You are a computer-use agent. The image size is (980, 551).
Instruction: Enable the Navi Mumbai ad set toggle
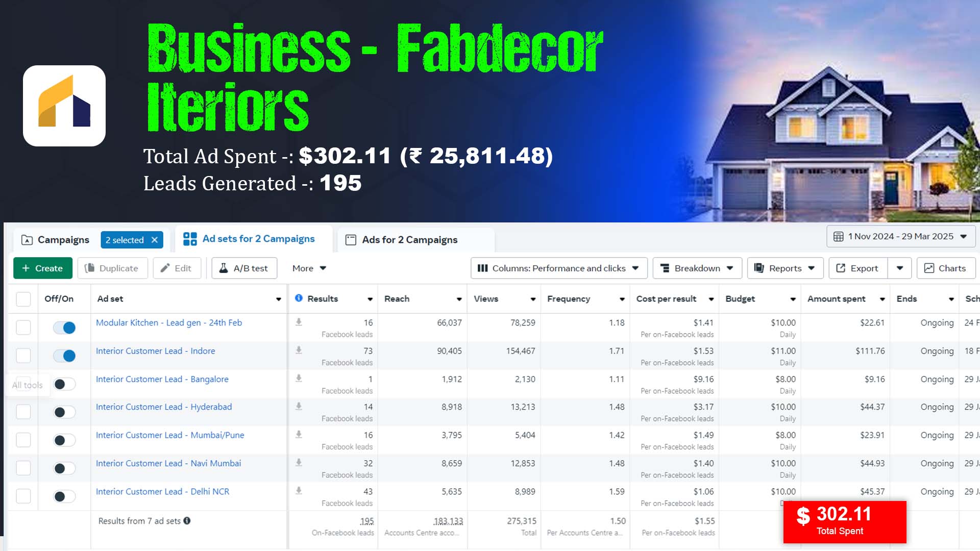tap(64, 468)
